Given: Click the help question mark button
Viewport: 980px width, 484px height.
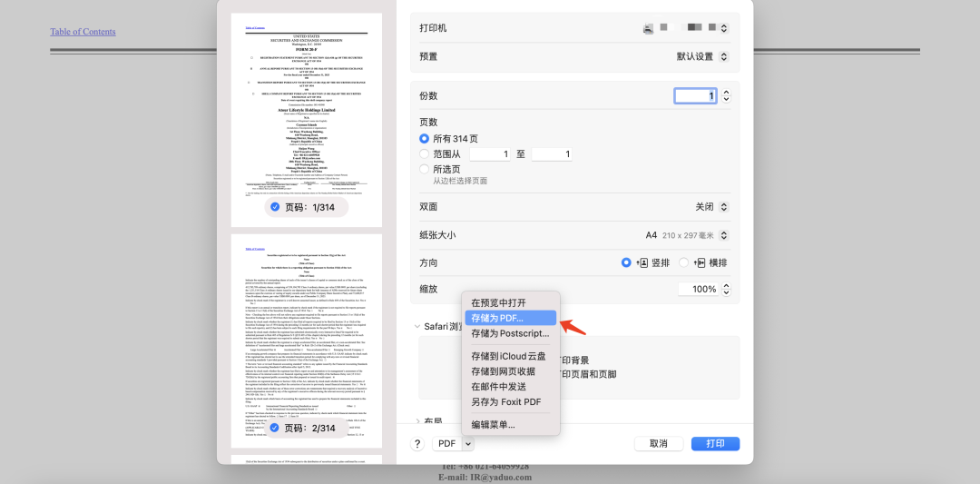Looking at the screenshot, I should 417,443.
